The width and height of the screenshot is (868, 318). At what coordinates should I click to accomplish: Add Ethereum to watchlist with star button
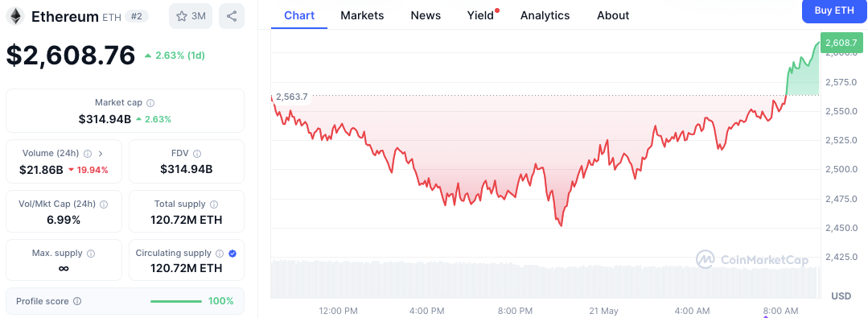[x=191, y=16]
